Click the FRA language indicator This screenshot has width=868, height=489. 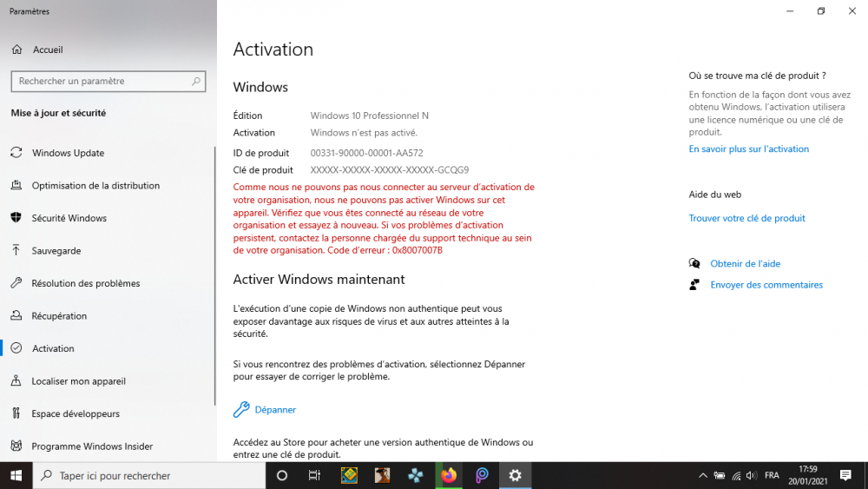[772, 476]
